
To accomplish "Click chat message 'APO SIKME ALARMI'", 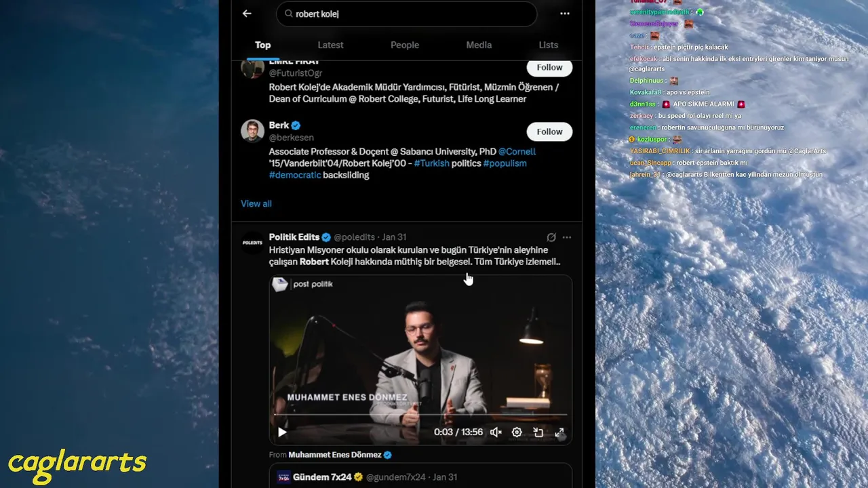I will [x=703, y=104].
